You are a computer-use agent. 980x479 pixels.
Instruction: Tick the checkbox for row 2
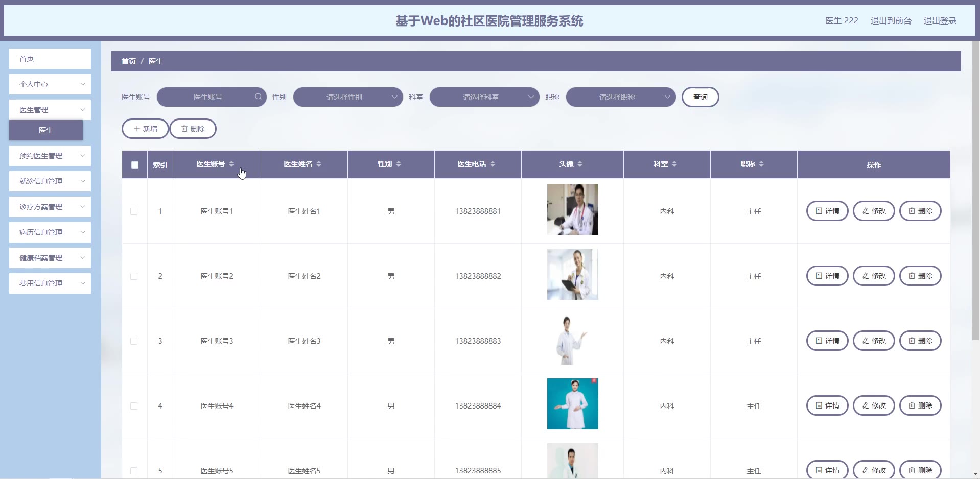(134, 276)
